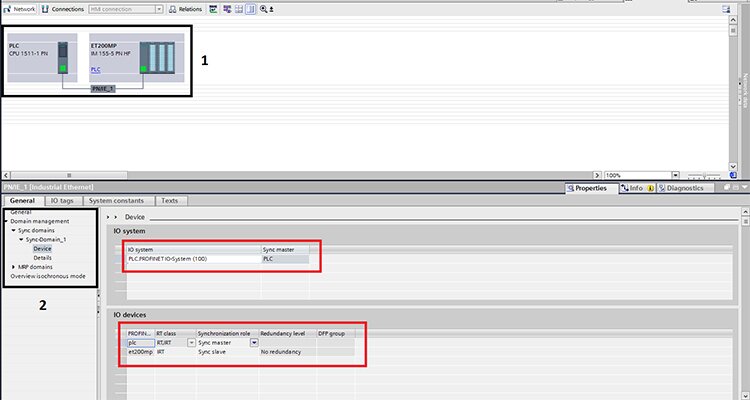
Task: Switch to Network view button
Action: click(20, 9)
